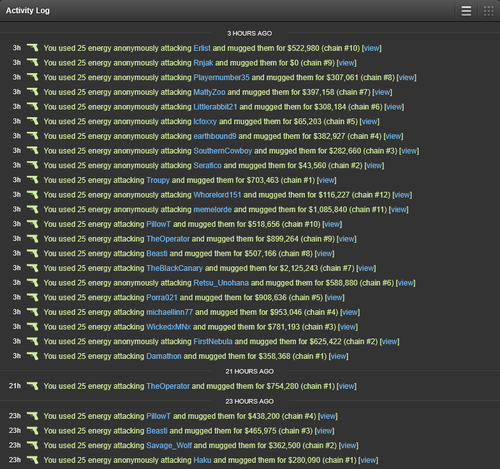Click gun icon on the Troupy row
This screenshot has width=500, height=469.
coord(33,180)
